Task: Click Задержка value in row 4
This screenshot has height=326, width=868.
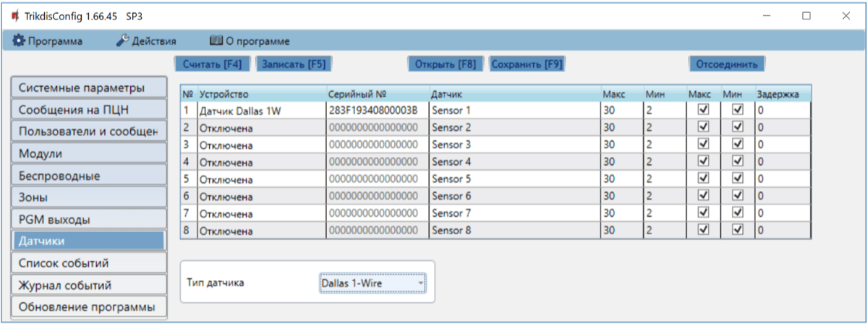Action: [781, 162]
